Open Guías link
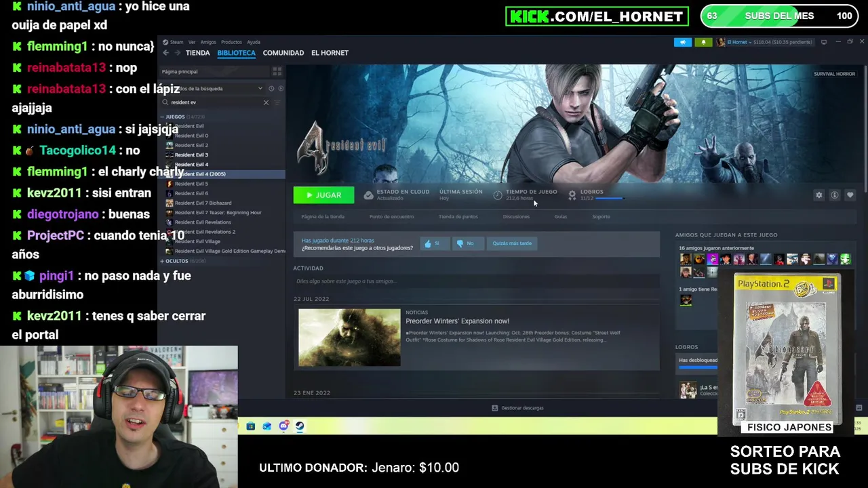This screenshot has width=868, height=488. point(560,217)
